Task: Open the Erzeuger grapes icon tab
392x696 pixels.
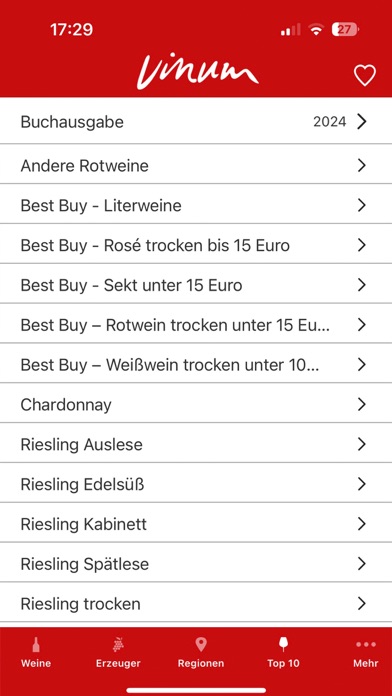Action: [x=118, y=652]
